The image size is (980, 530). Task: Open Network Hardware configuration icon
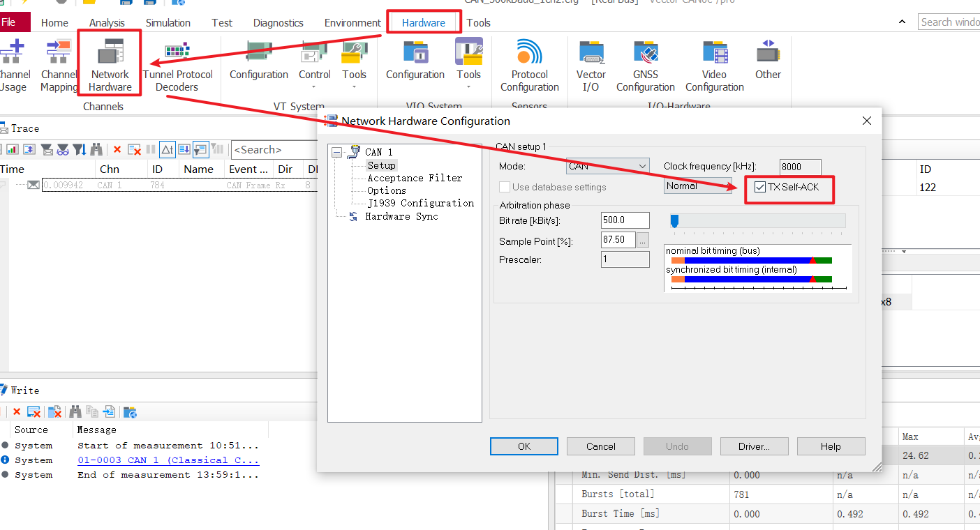pos(110,65)
